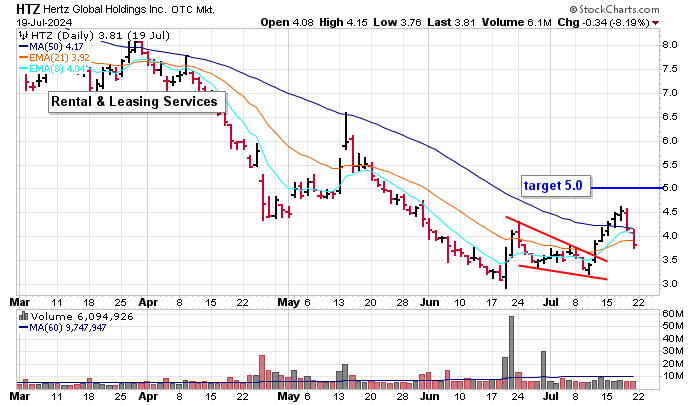The width and height of the screenshot is (700, 405).
Task: Click the Volume 6.1M header value
Action: [x=517, y=22]
